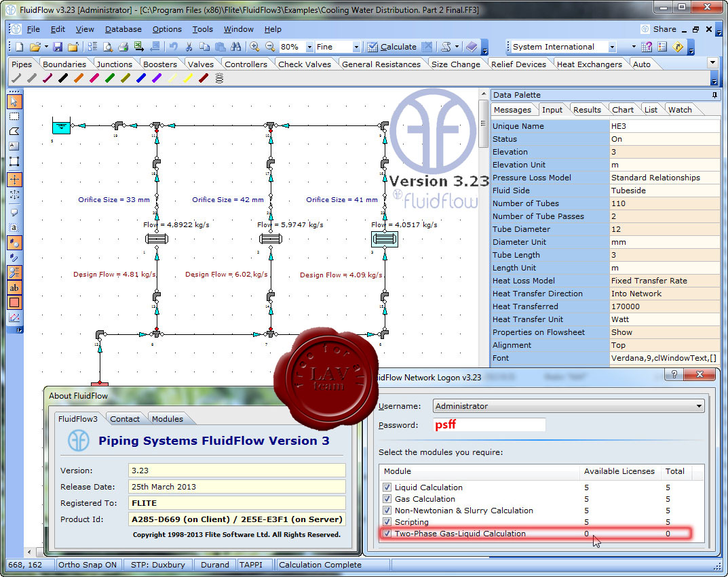Click the coiled spring pipe icon

click(x=219, y=78)
